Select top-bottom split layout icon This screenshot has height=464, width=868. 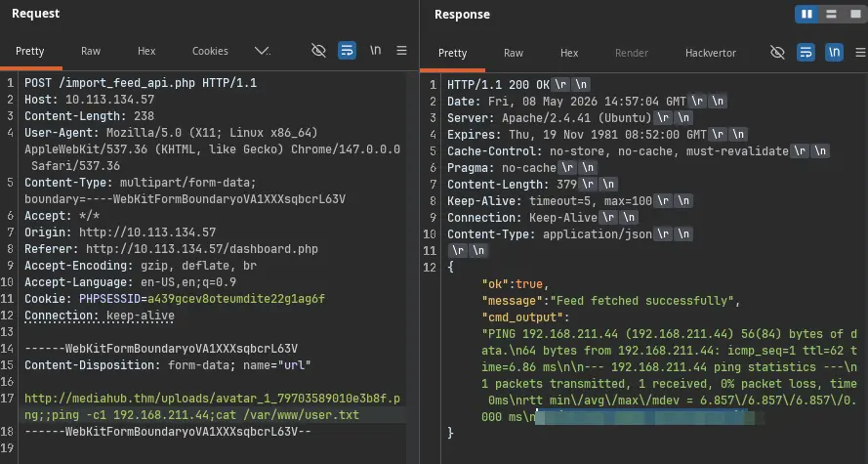pos(832,15)
